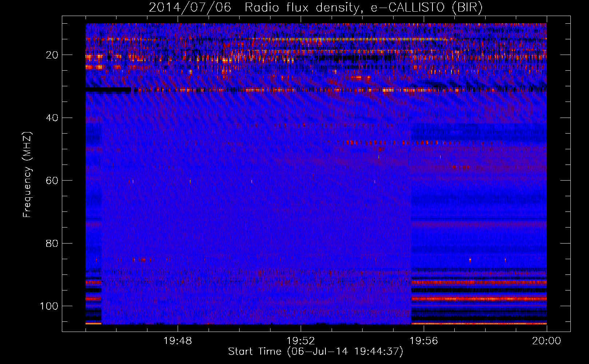Click the "19:48" time tick label
Image resolution: width=589 pixels, height=364 pixels.
tap(178, 341)
